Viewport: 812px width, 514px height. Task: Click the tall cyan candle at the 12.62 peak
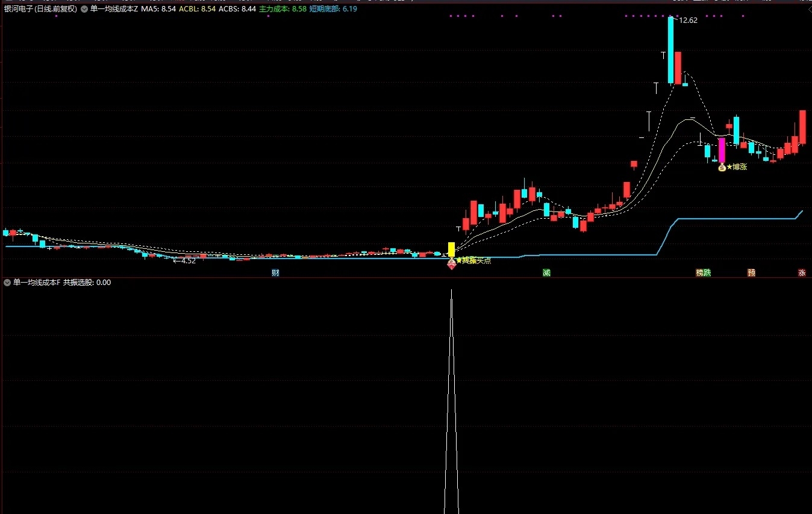click(670, 50)
